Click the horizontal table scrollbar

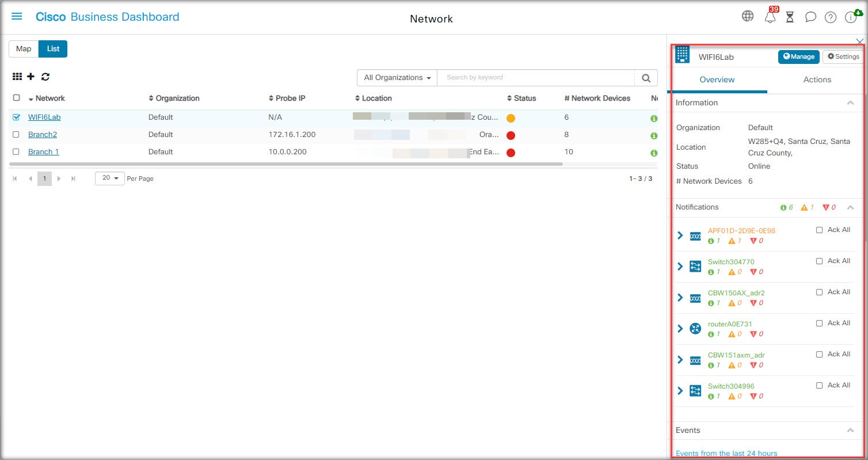click(285, 164)
